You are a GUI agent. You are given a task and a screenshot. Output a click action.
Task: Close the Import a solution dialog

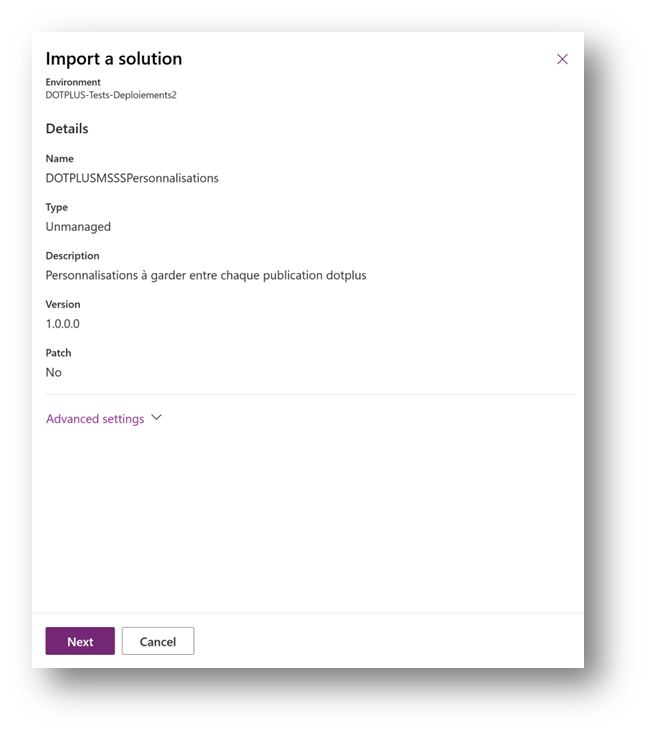[562, 59]
